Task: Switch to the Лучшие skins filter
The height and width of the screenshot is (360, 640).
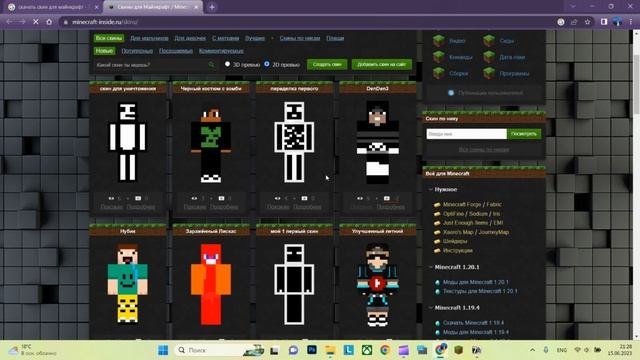Action: coord(255,38)
